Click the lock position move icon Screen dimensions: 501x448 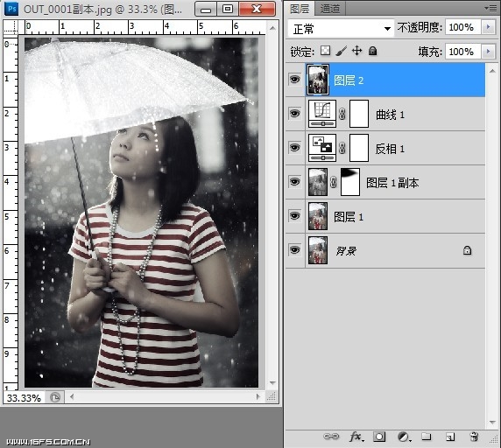[x=356, y=51]
